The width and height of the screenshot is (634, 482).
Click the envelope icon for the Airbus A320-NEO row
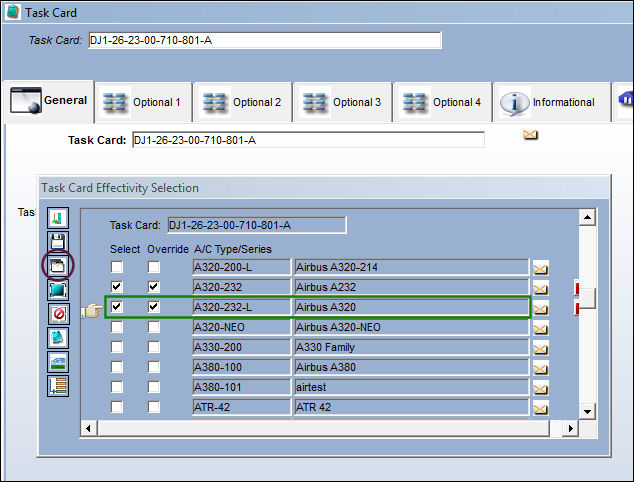(x=540, y=329)
